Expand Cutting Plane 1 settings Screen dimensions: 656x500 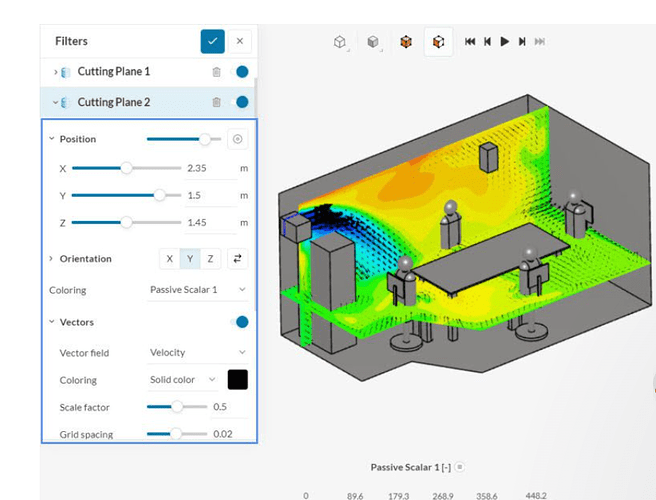pyautogui.click(x=55, y=72)
